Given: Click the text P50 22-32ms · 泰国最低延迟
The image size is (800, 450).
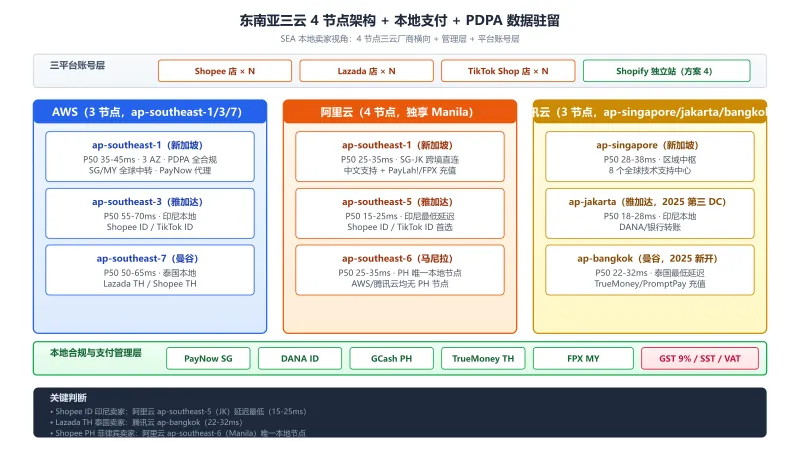Looking at the screenshot, I should pyautogui.click(x=649, y=273).
